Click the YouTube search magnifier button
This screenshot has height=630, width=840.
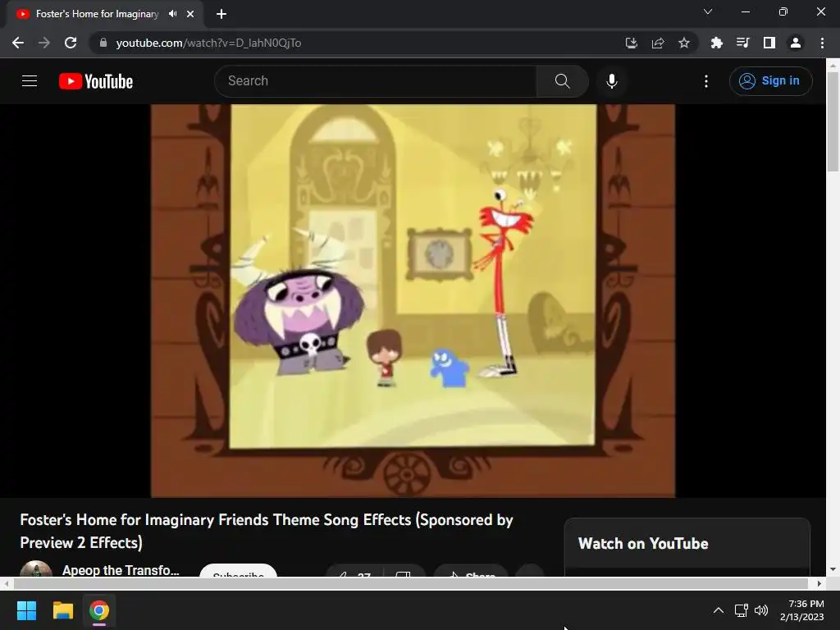point(562,81)
